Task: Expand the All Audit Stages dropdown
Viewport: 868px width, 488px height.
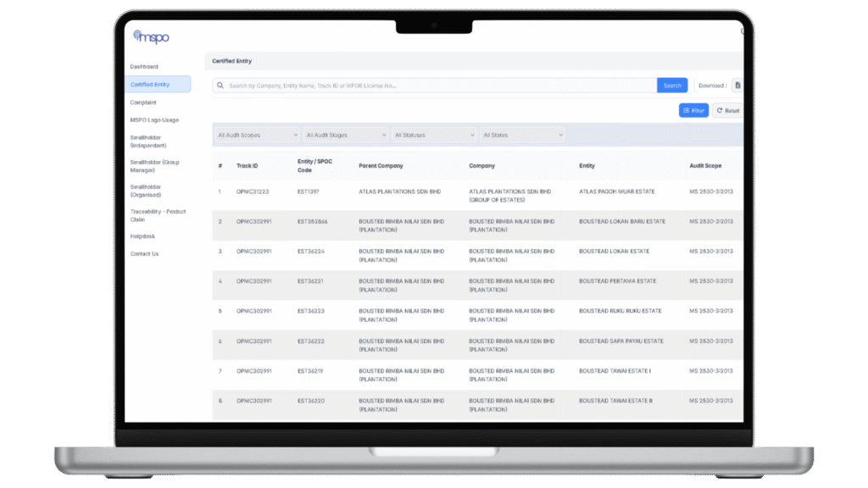Action: pyautogui.click(x=345, y=135)
